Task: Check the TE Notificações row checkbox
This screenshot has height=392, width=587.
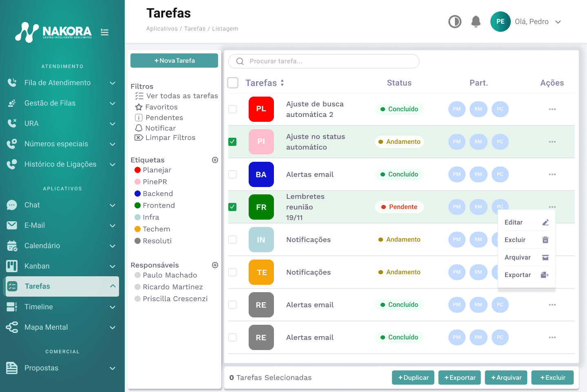Action: tap(232, 272)
